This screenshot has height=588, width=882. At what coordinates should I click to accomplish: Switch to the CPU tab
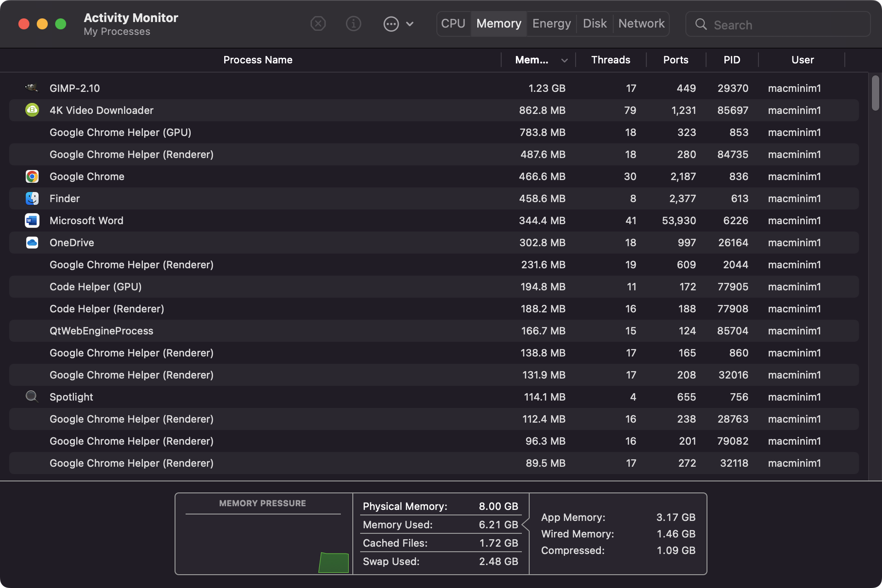click(x=453, y=23)
